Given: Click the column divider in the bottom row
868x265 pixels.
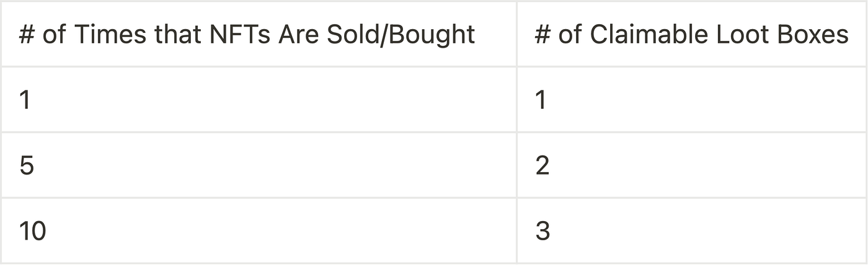Looking at the screenshot, I should pyautogui.click(x=516, y=231).
